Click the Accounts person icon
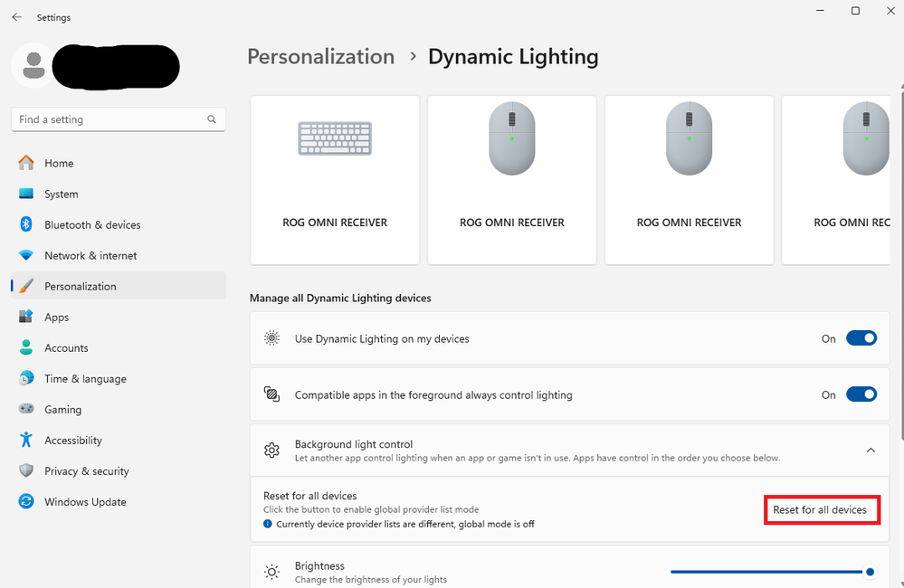 pyautogui.click(x=26, y=347)
